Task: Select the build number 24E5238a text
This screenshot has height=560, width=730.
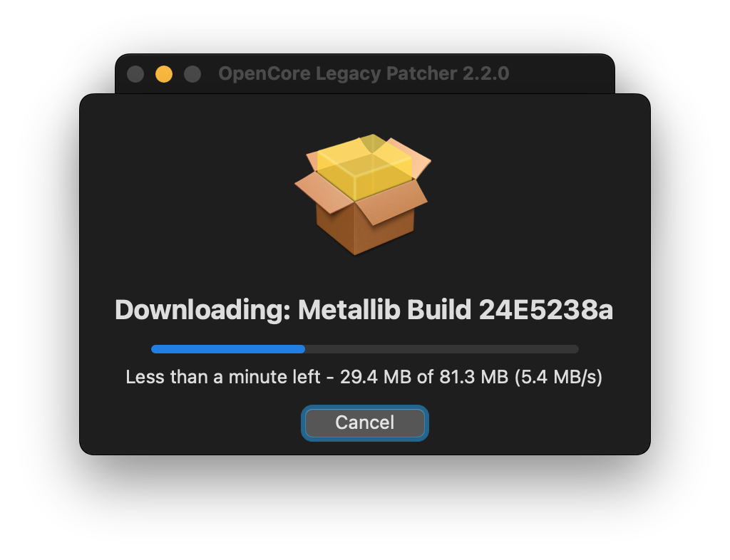Action: tap(545, 310)
